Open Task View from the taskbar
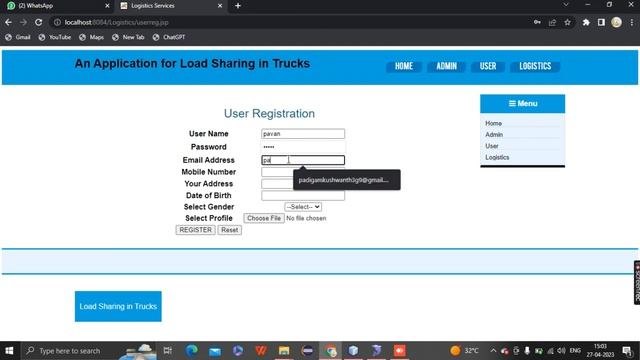The image size is (640, 360). 168,351
